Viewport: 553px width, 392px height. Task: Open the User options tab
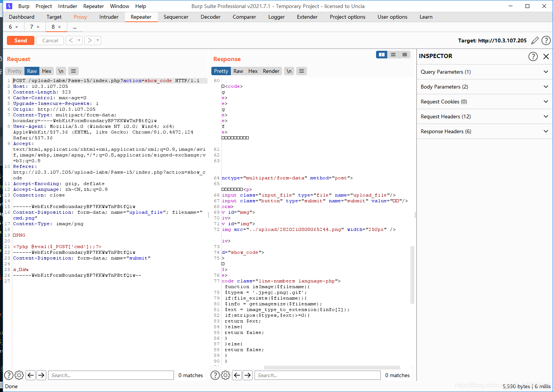tap(392, 17)
